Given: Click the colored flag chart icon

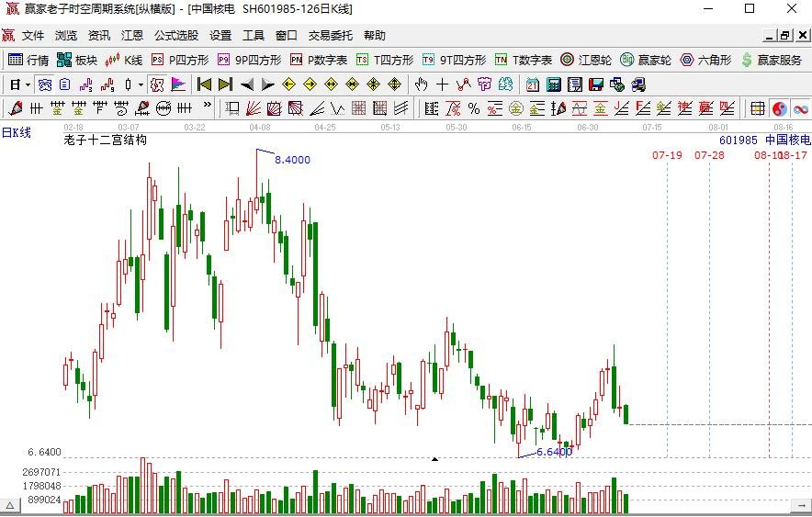Looking at the screenshot, I should click(x=178, y=84).
